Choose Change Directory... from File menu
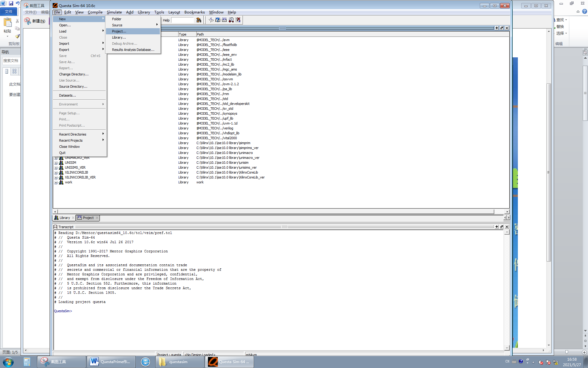This screenshot has width=588, height=368. tap(73, 74)
